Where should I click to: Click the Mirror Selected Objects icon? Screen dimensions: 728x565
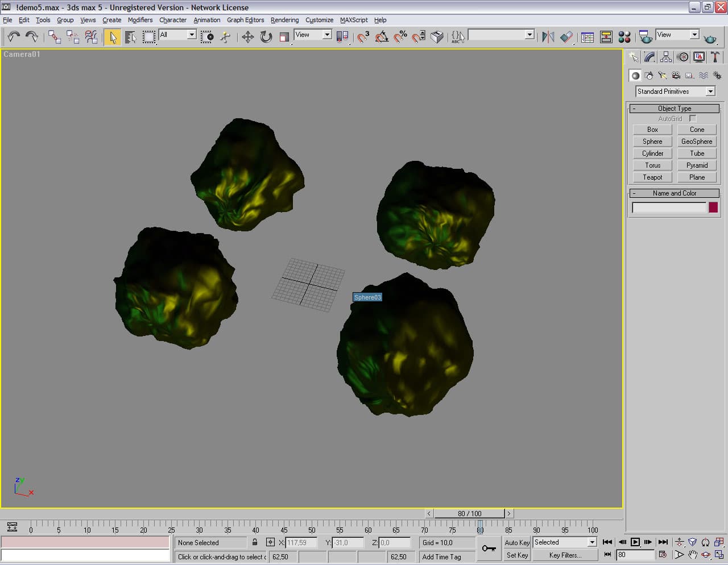548,37
